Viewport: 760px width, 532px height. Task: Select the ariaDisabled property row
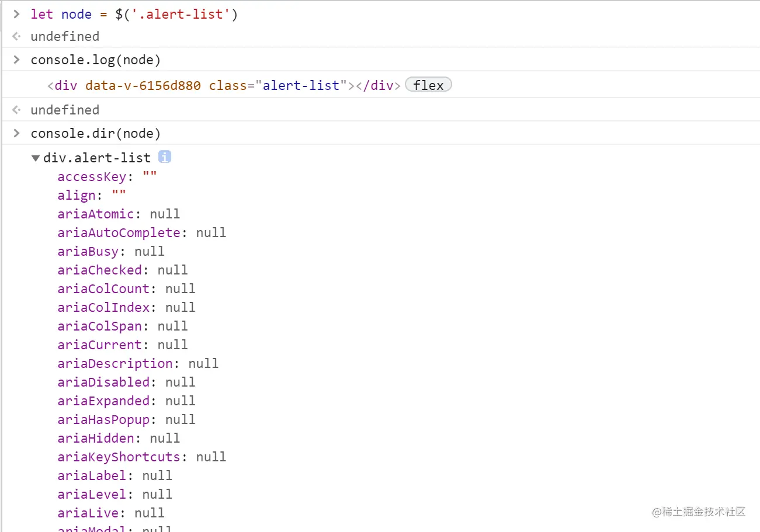click(126, 382)
